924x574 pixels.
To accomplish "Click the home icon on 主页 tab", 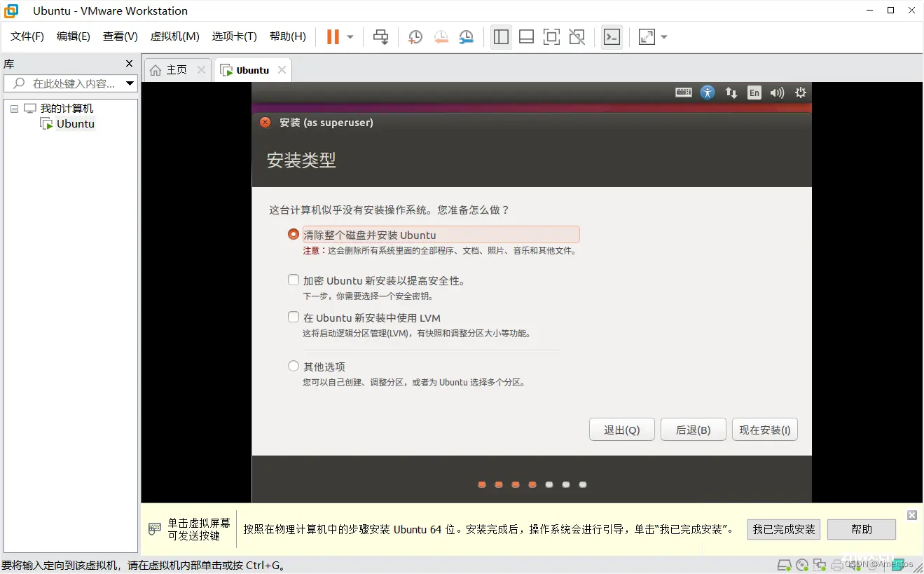I will pos(156,70).
